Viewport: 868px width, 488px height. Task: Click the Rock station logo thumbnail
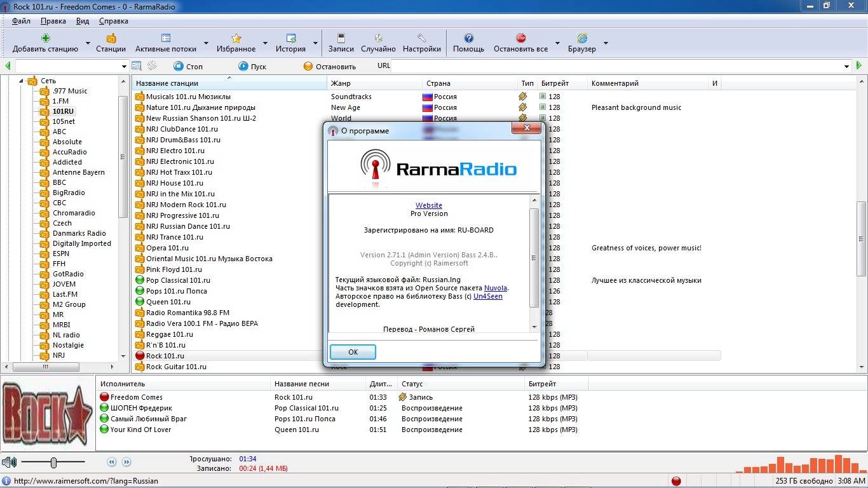click(48, 414)
